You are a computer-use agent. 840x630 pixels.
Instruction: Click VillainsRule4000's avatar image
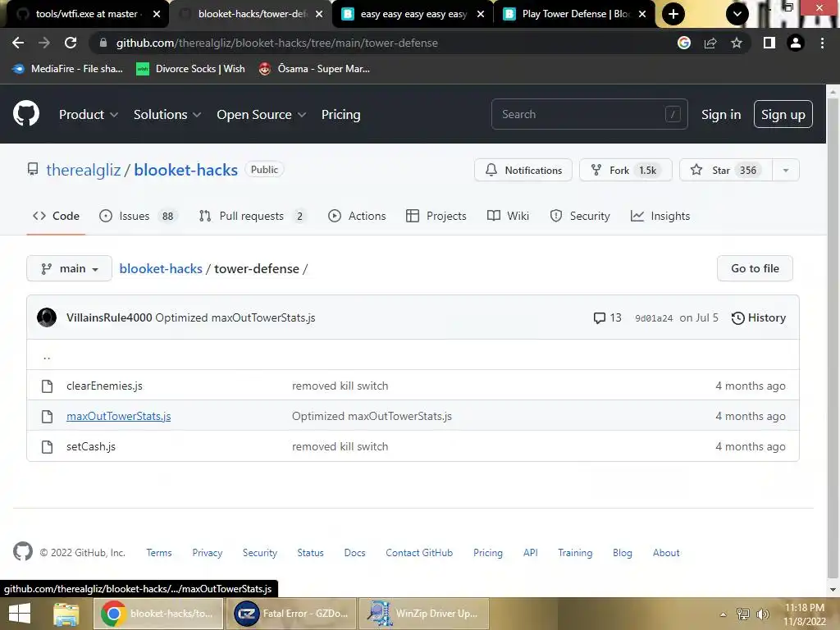47,317
